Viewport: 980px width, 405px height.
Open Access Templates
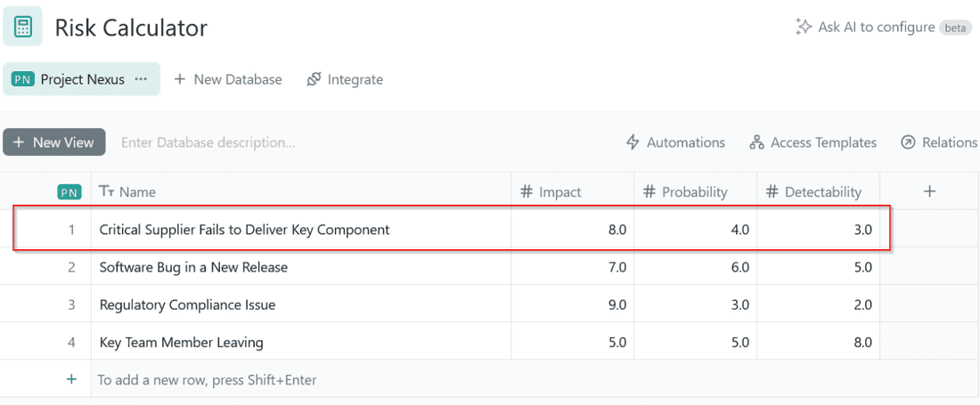coord(813,142)
